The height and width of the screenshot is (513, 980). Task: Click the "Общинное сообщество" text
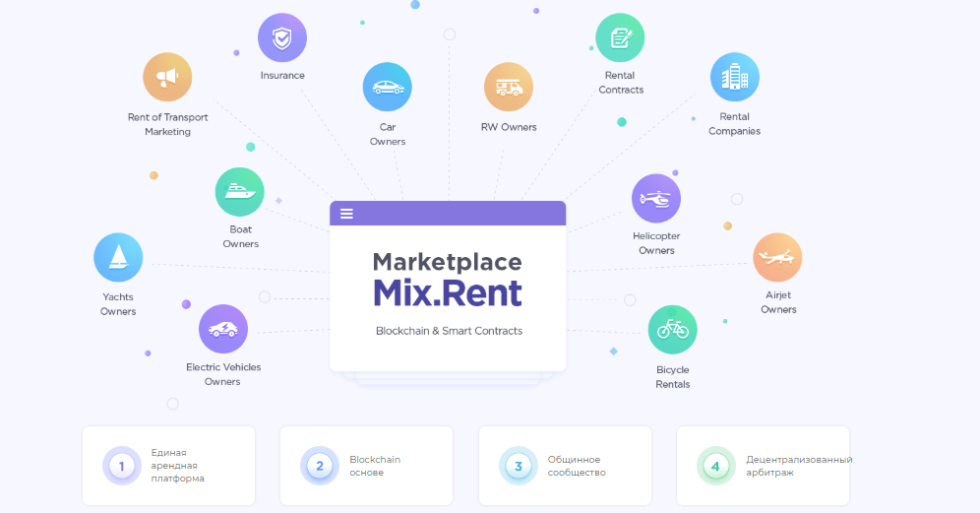pyautogui.click(x=577, y=466)
